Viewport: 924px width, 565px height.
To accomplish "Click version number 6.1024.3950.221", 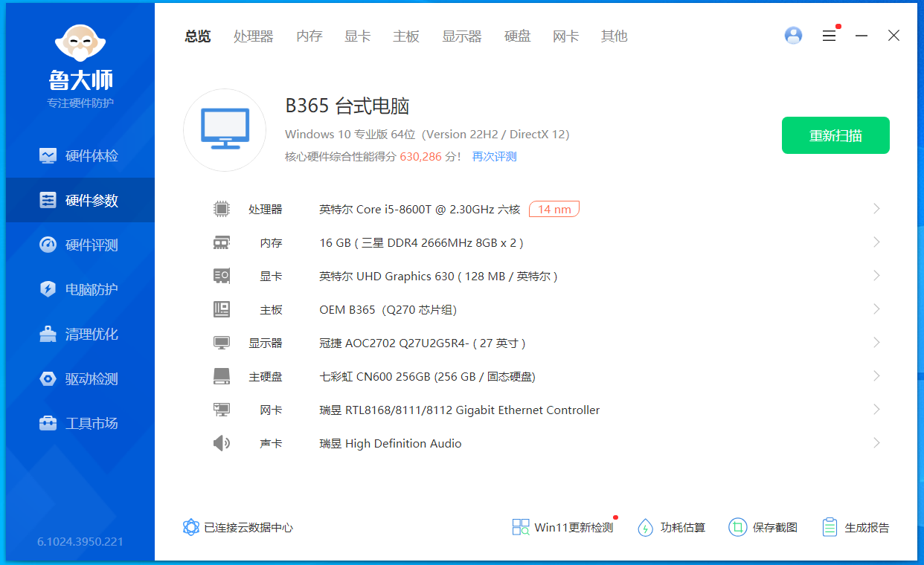I will [80, 542].
